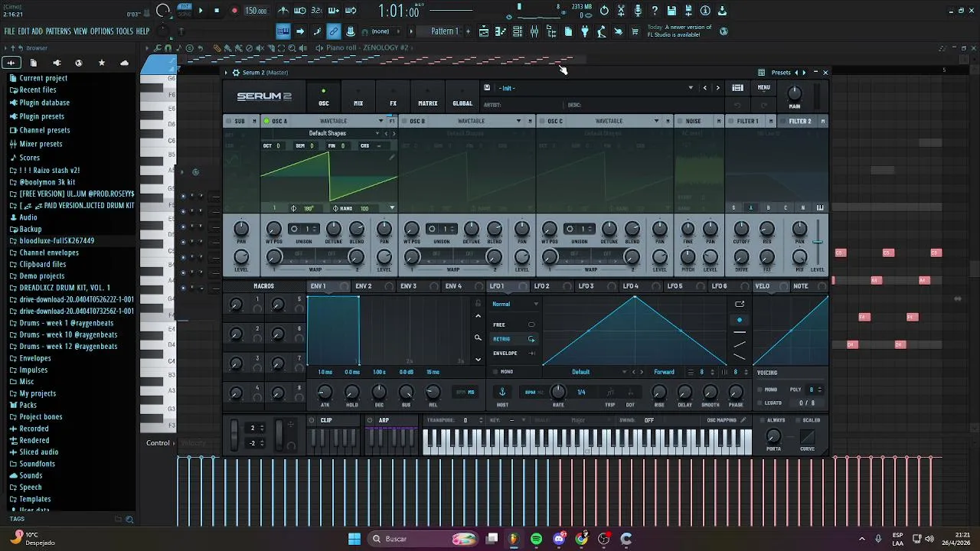The image size is (980, 551).
Task: Check the voicing MONO checkbox
Action: point(759,390)
